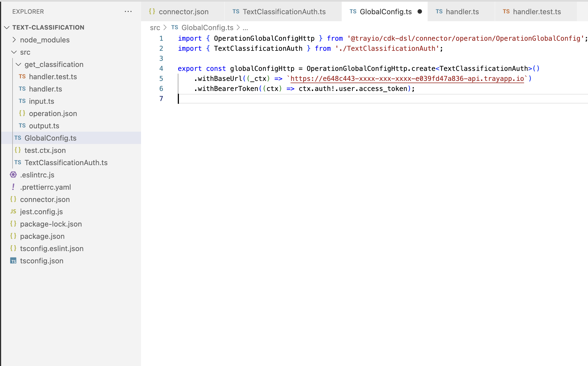The width and height of the screenshot is (588, 366).
Task: Expand the node_modules folder
Action: coord(14,40)
